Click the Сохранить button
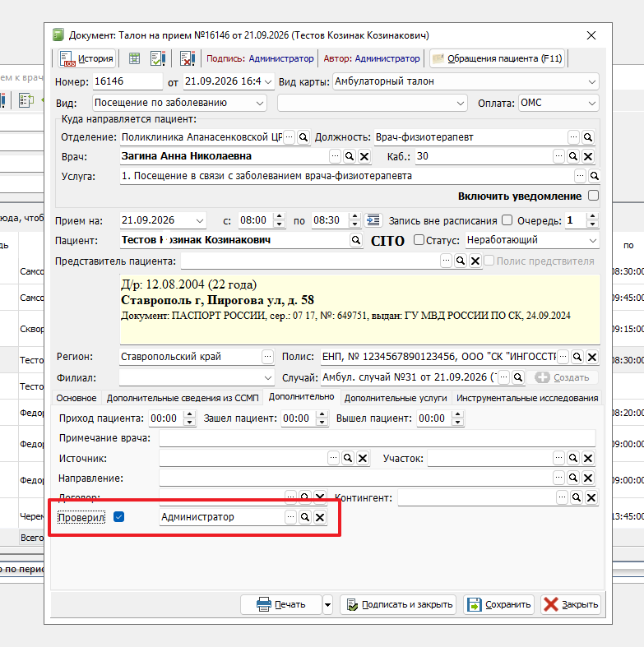Image resolution: width=644 pixels, height=647 pixels. (498, 604)
